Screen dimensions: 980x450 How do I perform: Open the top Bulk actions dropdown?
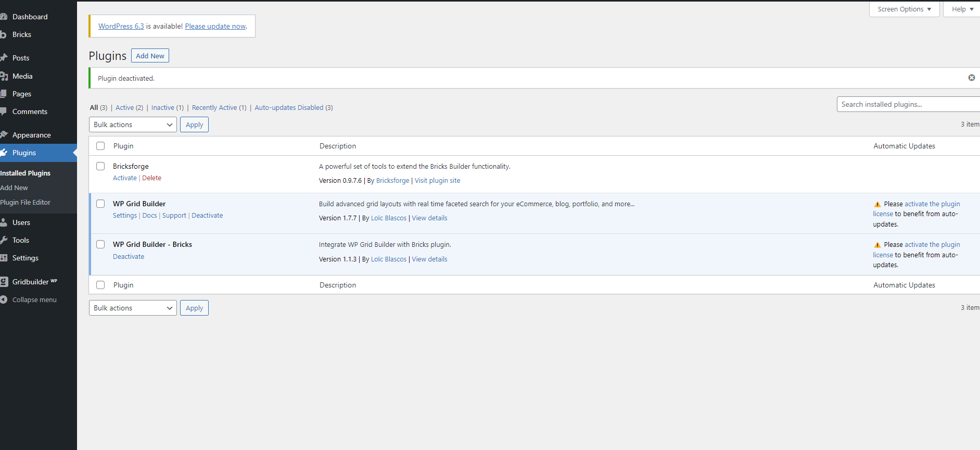click(x=133, y=124)
